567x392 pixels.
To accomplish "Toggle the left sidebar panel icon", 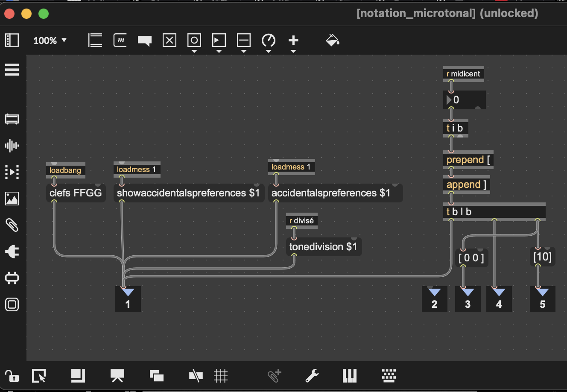I will [12, 41].
